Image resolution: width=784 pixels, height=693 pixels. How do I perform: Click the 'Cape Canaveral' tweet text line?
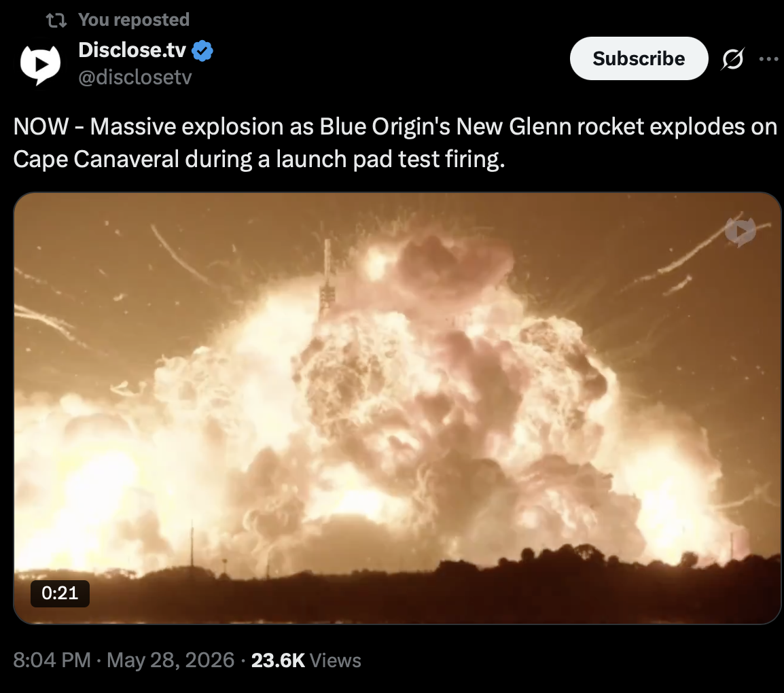pyautogui.click(x=259, y=159)
